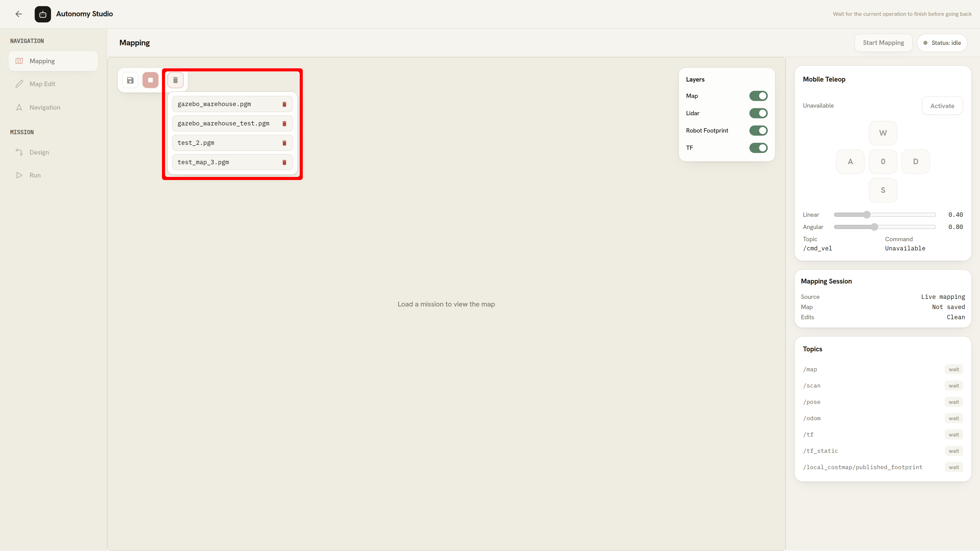Click the /cmd_vel topic value

(817, 249)
